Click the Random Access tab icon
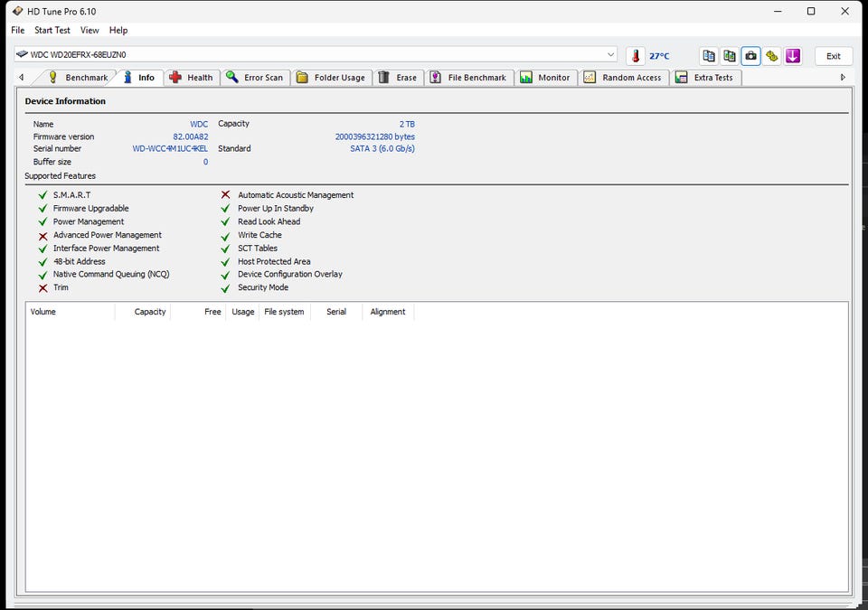Screen dimensions: 868x610 click(x=590, y=78)
